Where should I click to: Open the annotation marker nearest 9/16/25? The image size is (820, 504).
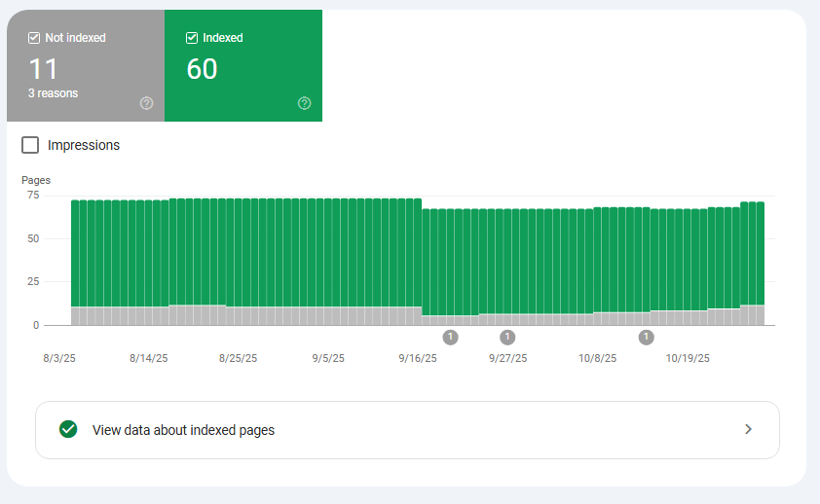(x=450, y=338)
